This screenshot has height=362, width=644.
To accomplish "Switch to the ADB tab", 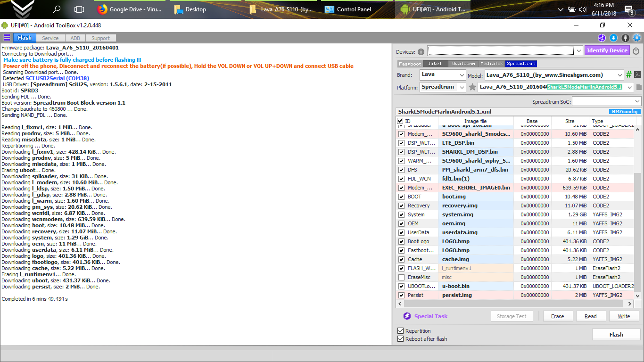I will point(75,38).
